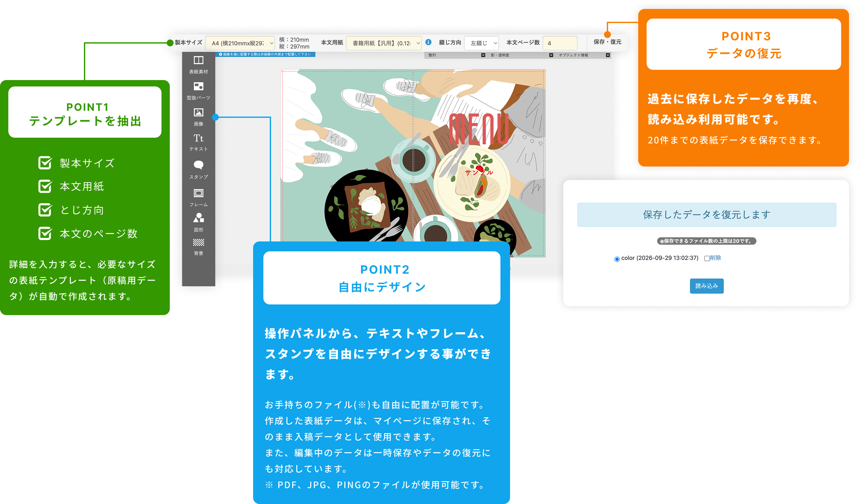The width and height of the screenshot is (858, 504).
Task: Select the フレーム frame tool
Action: tap(199, 198)
